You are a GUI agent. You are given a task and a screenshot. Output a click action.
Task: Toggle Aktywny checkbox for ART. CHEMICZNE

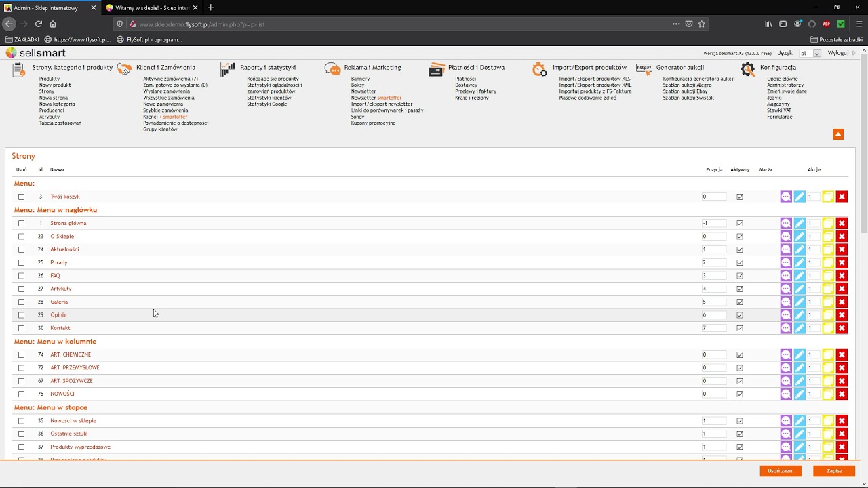[x=740, y=354]
